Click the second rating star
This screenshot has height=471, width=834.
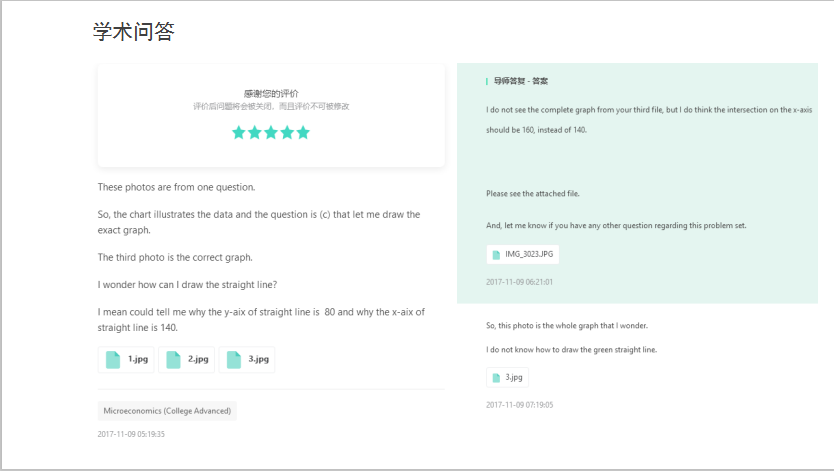255,132
